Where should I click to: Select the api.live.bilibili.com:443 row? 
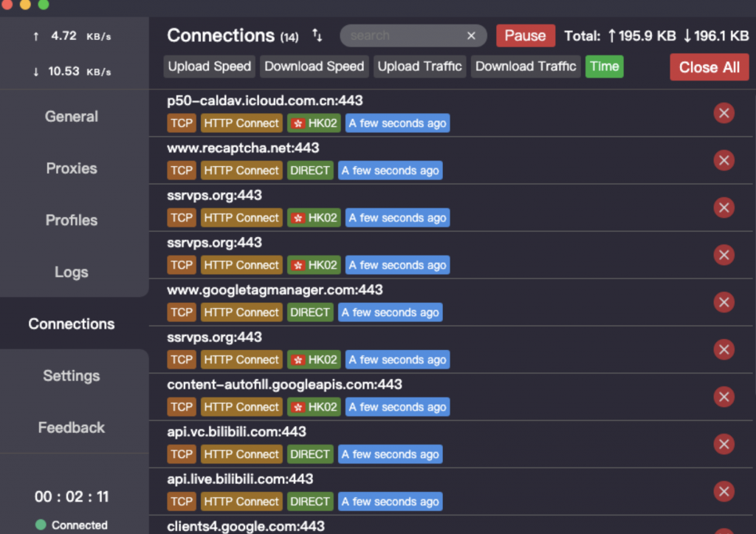tap(453, 492)
